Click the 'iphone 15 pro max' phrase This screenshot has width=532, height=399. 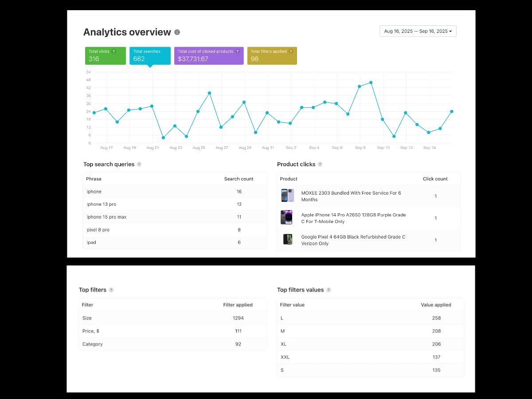(107, 217)
